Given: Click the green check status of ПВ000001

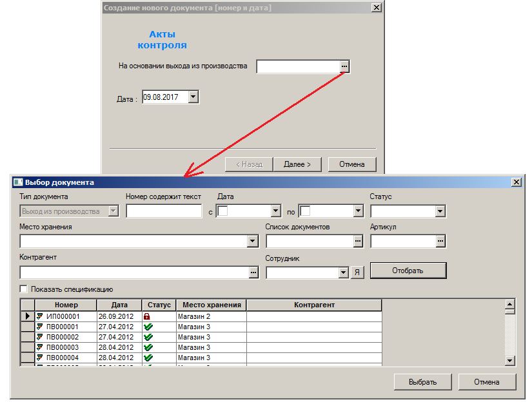Looking at the screenshot, I should click(148, 327).
